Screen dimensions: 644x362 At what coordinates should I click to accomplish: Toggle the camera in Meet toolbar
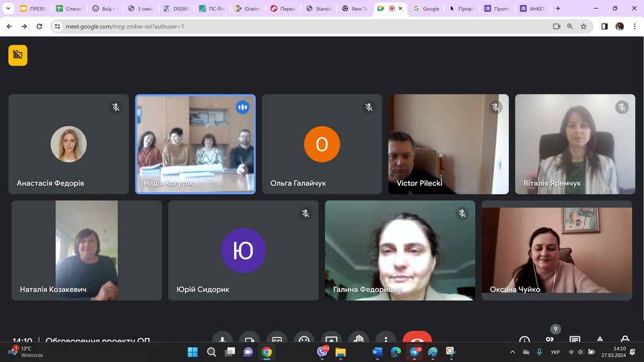click(249, 340)
